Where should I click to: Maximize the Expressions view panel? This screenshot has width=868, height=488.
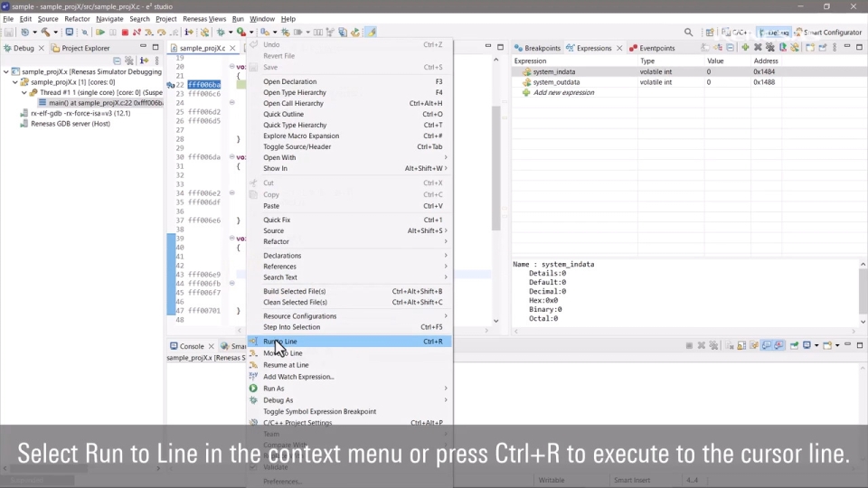click(x=859, y=48)
